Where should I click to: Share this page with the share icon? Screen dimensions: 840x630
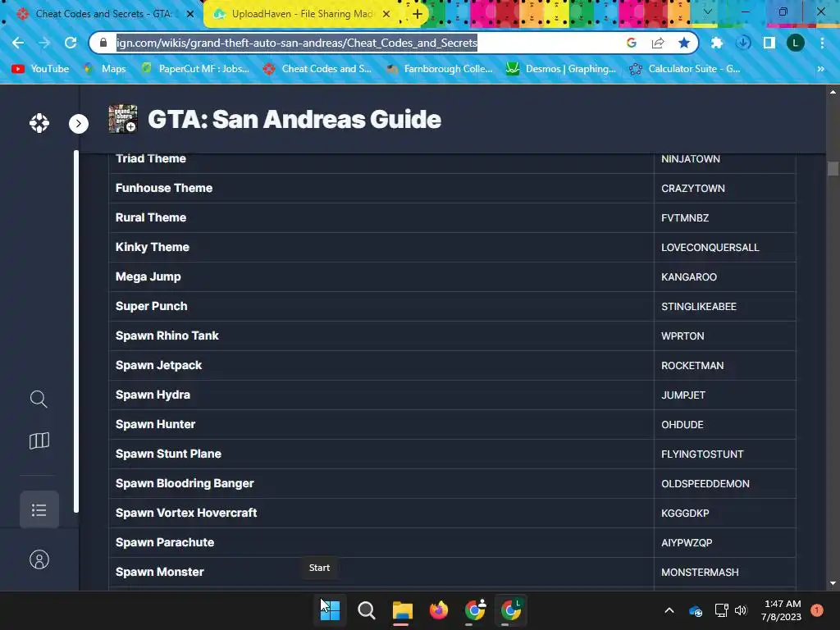click(x=658, y=43)
